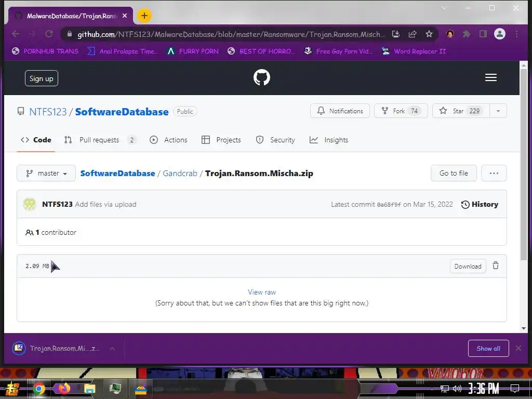Image resolution: width=532 pixels, height=399 pixels.
Task: View file History
Action: tap(480, 204)
